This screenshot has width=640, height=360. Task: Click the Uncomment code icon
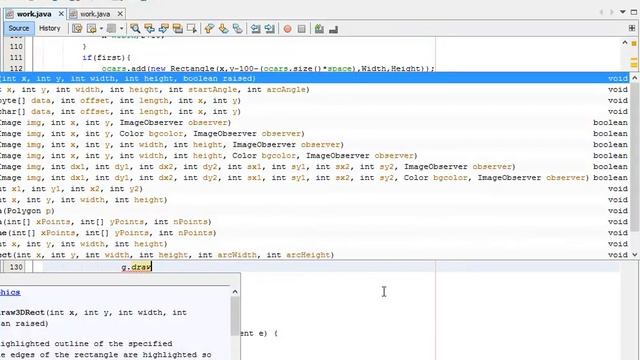click(x=333, y=29)
